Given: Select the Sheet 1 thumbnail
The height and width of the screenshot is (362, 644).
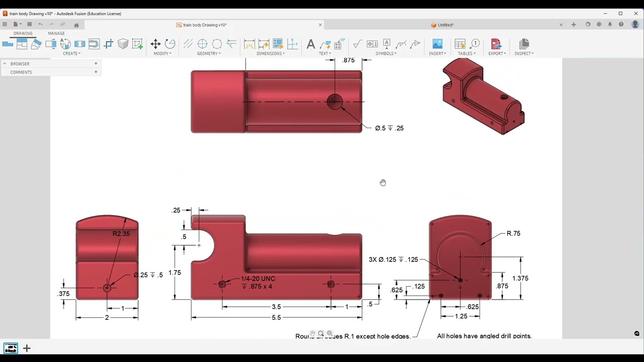Looking at the screenshot, I should coord(11,348).
